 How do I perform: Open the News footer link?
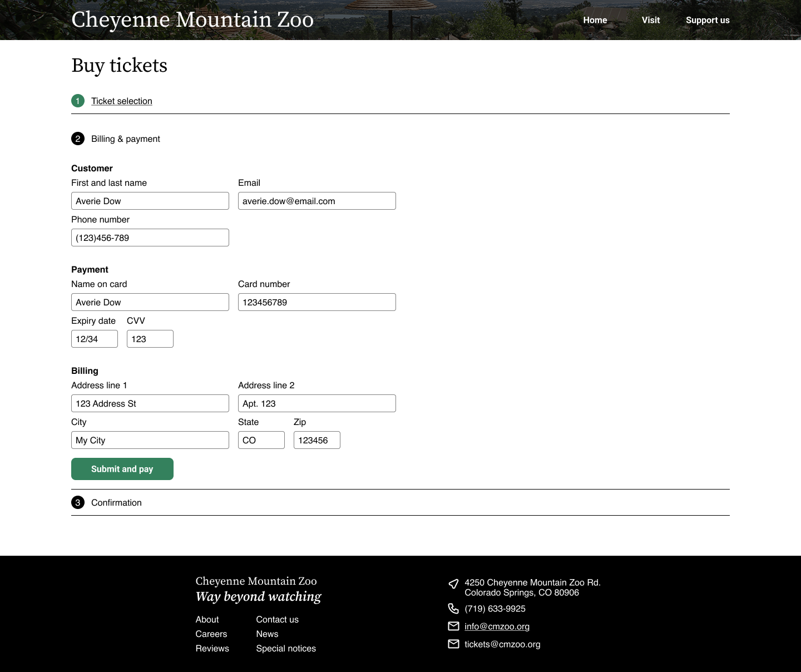(x=267, y=634)
